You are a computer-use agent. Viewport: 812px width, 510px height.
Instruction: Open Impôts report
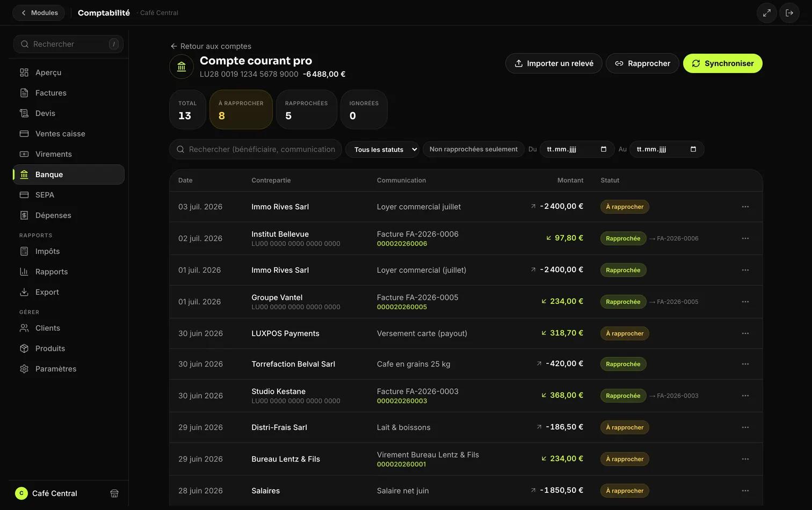coord(69,251)
